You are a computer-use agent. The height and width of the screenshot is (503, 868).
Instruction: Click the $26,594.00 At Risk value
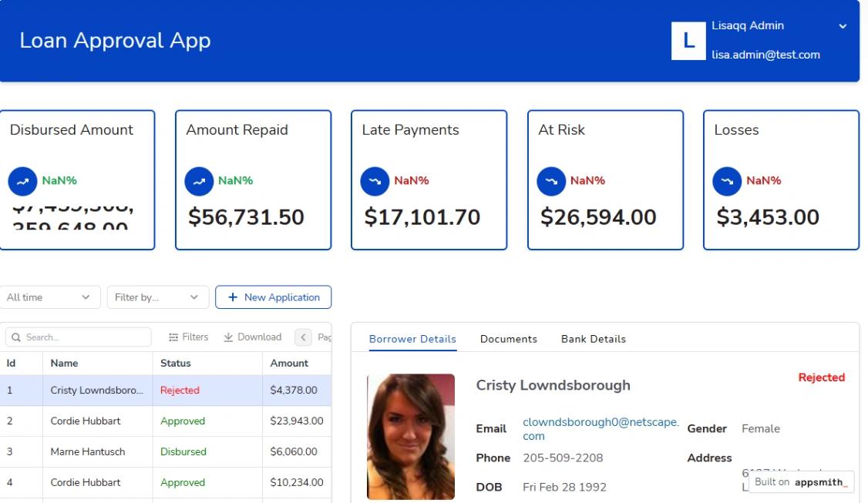click(x=598, y=217)
